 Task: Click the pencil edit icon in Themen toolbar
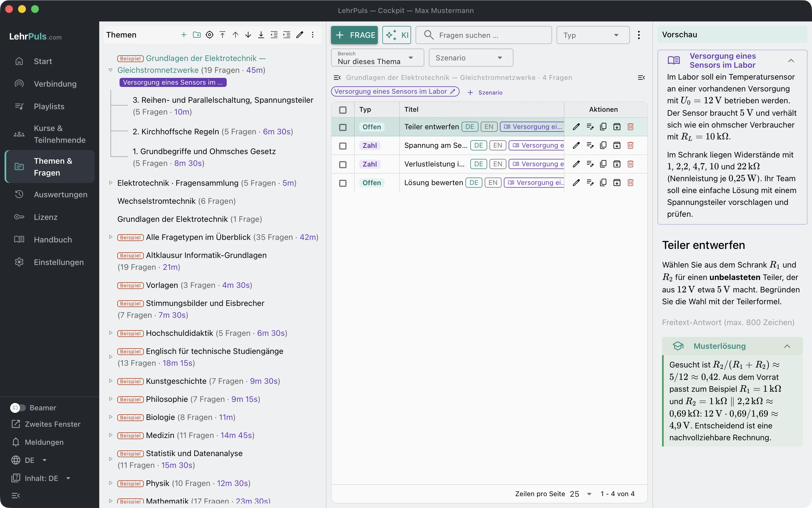tap(300, 35)
